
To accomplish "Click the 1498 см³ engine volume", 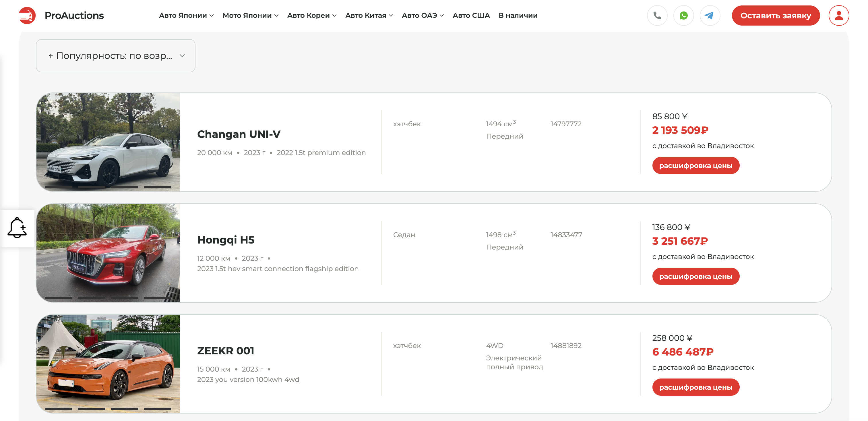I will [501, 235].
